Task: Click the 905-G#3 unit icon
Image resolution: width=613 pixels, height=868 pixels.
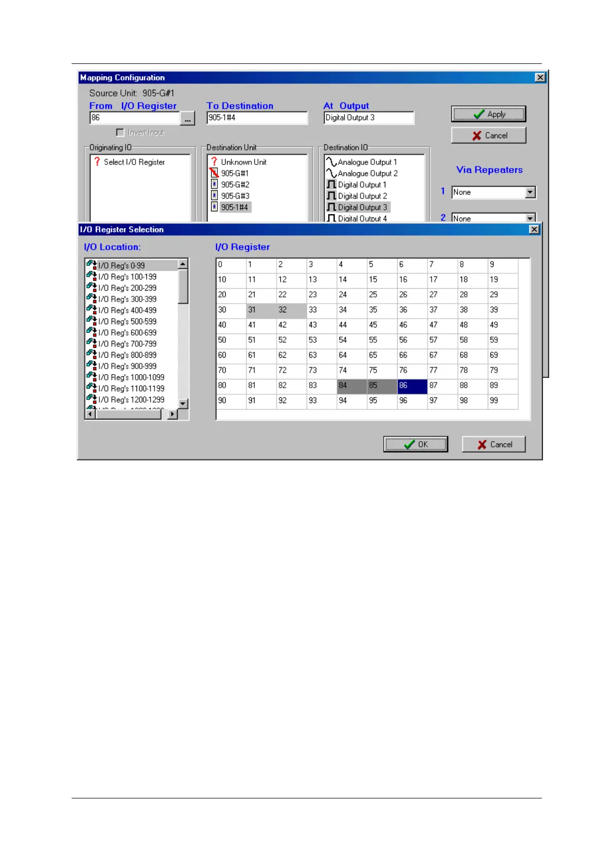Action: 214,196
